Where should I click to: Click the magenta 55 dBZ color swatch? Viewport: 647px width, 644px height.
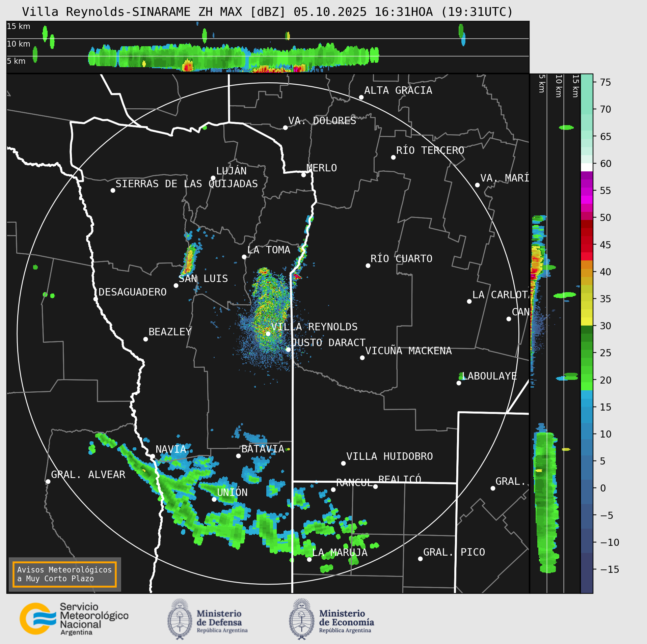587,192
